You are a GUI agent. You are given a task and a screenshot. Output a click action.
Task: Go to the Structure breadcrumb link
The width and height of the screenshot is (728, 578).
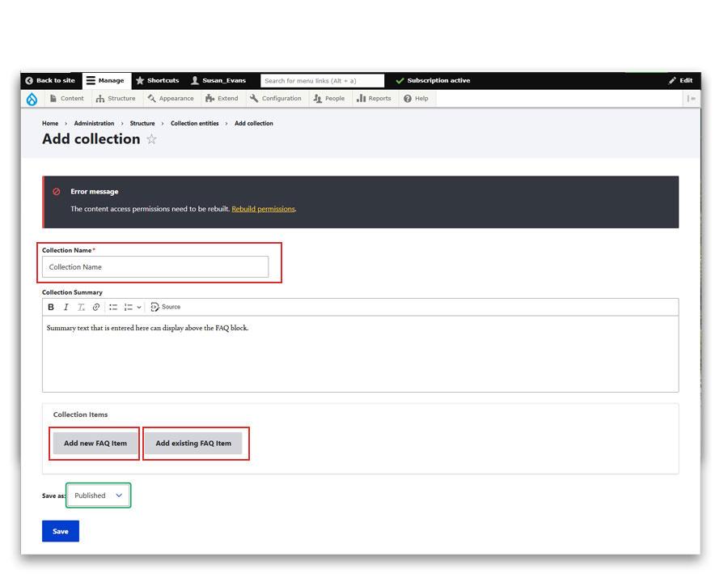point(142,124)
